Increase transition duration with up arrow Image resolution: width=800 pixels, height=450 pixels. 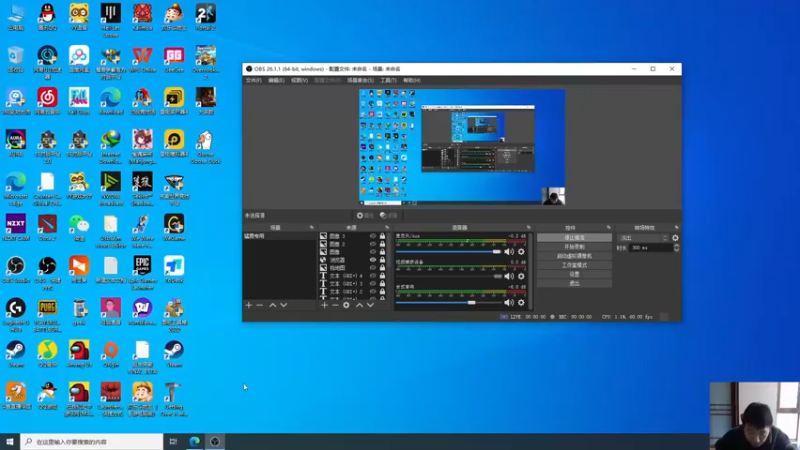tap(677, 245)
